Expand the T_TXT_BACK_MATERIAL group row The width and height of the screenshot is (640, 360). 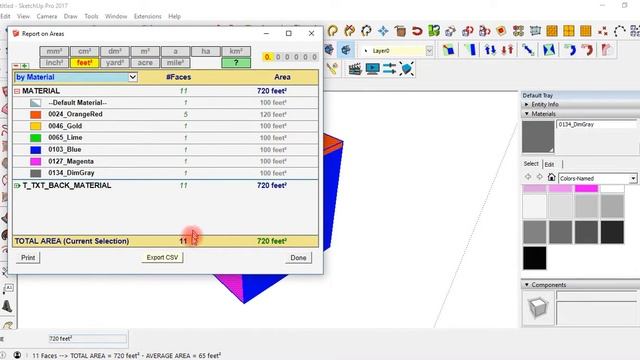pos(17,186)
